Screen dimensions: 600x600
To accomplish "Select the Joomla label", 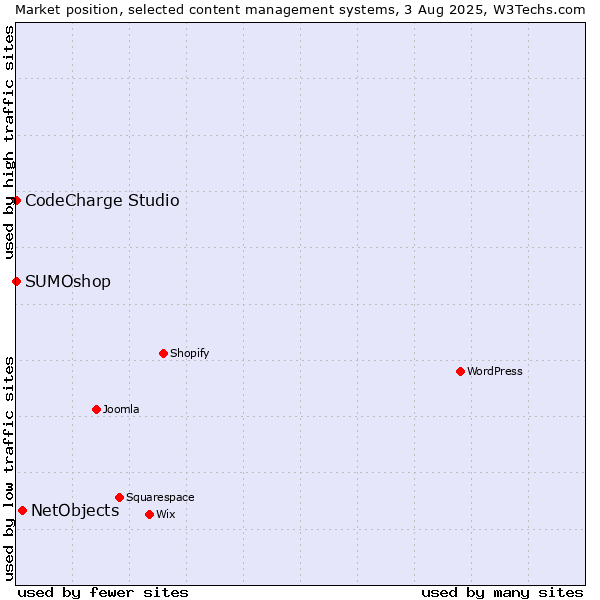I will pos(121,409).
